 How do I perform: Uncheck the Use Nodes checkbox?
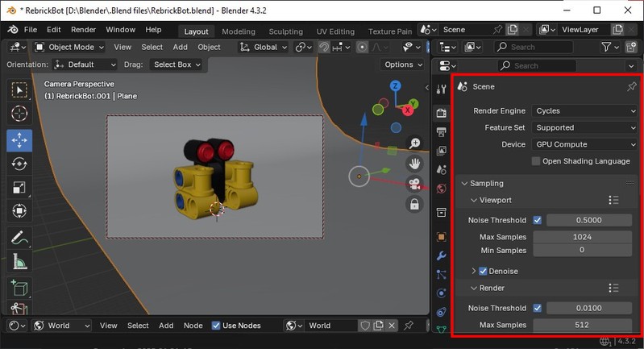(x=216, y=326)
